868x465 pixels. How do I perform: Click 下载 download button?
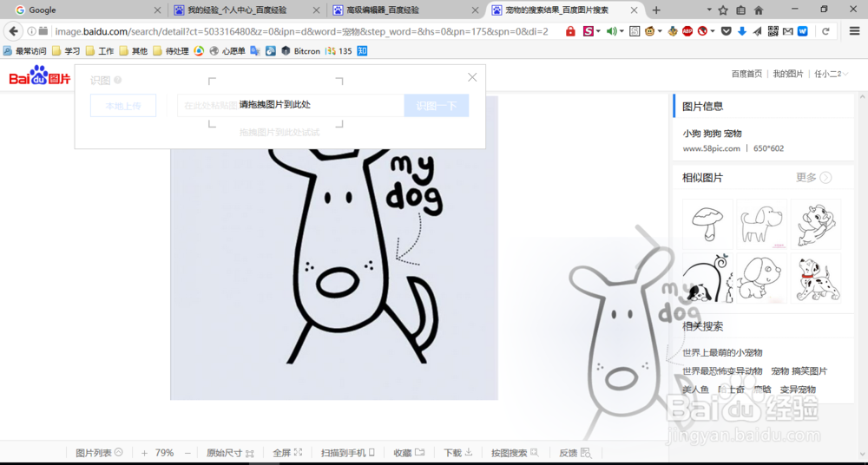[458, 453]
